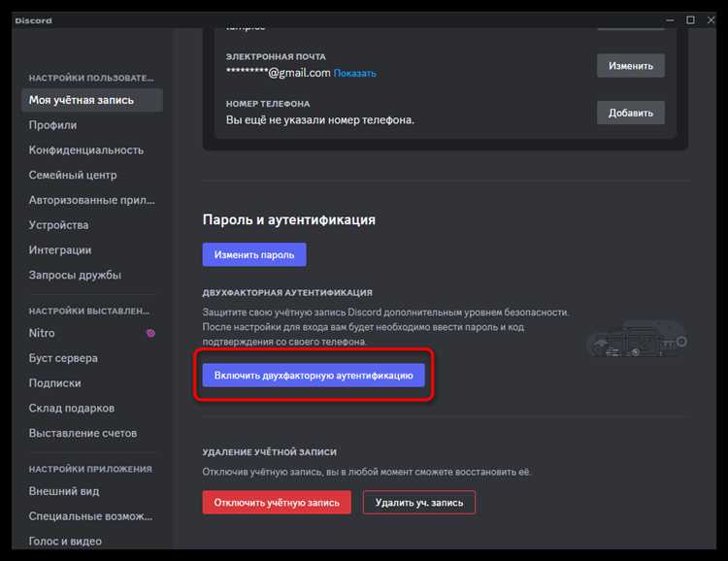Click Включить двухфакторную аутентификацию button
The width and height of the screenshot is (728, 561).
click(x=314, y=376)
